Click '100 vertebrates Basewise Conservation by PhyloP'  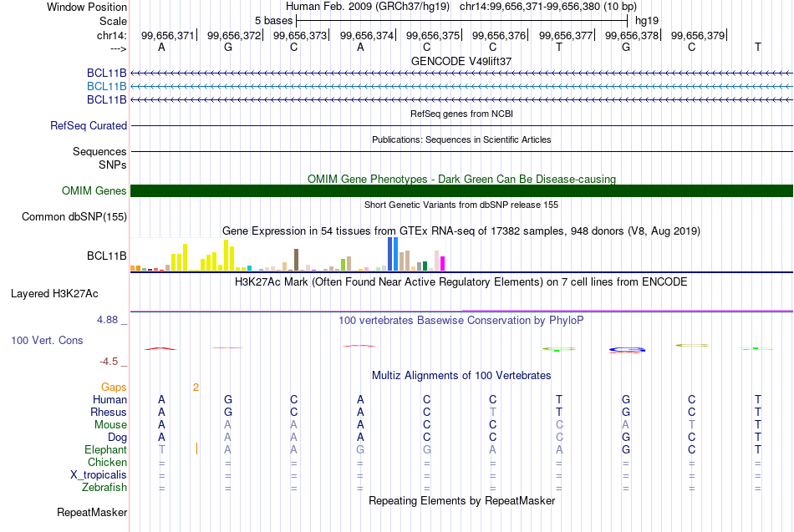[x=461, y=321]
